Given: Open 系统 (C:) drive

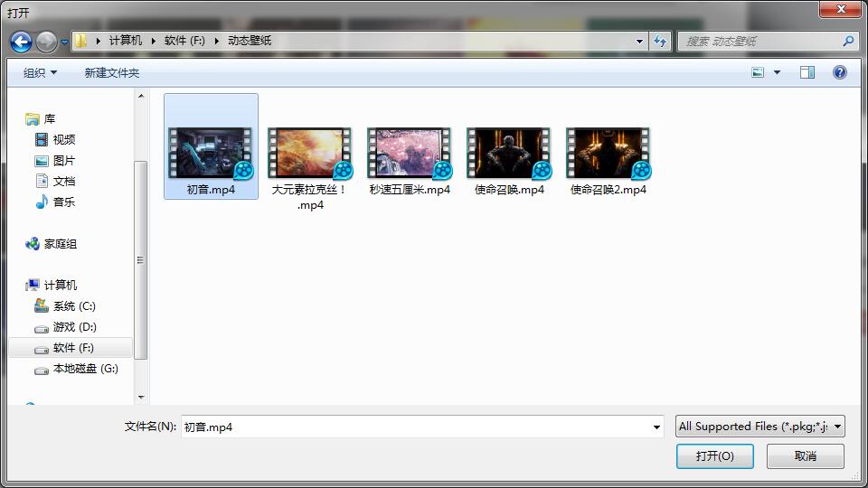Looking at the screenshot, I should 75,306.
